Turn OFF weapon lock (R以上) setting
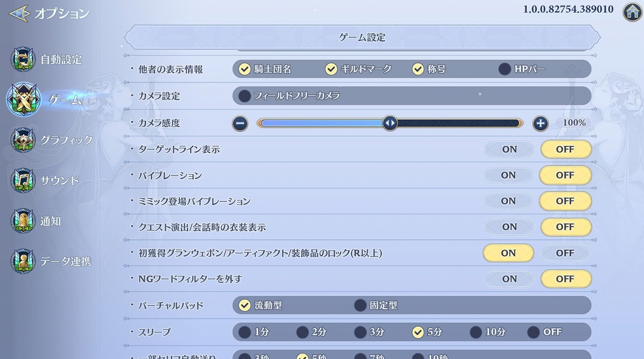The height and width of the screenshot is (359, 644). [565, 253]
